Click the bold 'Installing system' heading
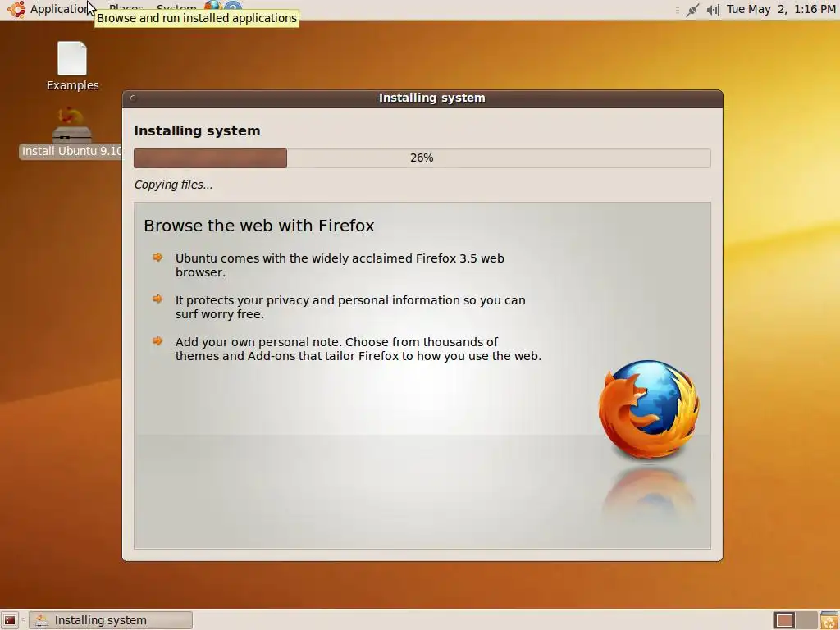This screenshot has width=840, height=630. 197,130
